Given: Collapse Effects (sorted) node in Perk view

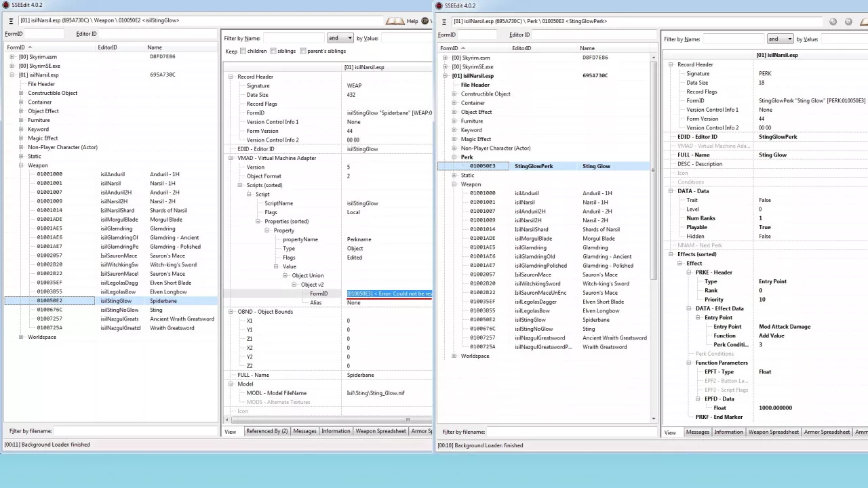Looking at the screenshot, I should coord(670,254).
